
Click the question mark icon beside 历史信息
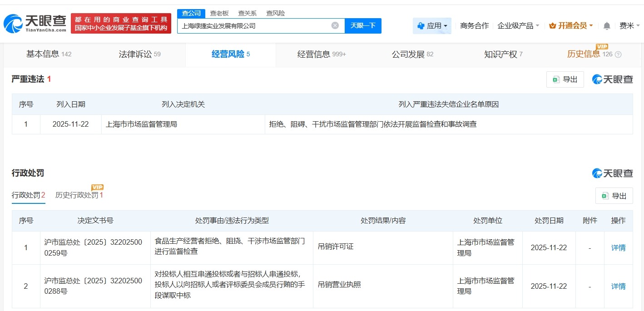(619, 54)
